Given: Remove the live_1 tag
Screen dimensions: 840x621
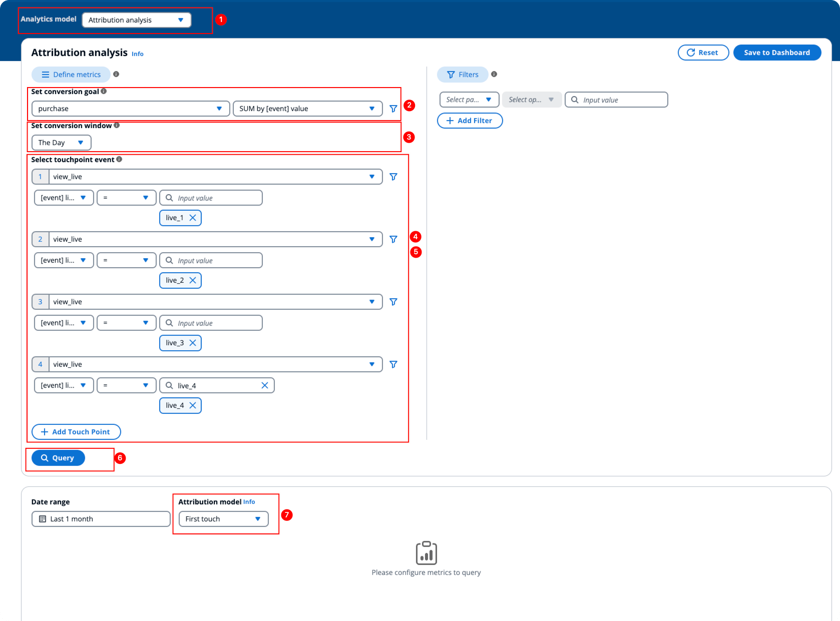Looking at the screenshot, I should pos(193,218).
